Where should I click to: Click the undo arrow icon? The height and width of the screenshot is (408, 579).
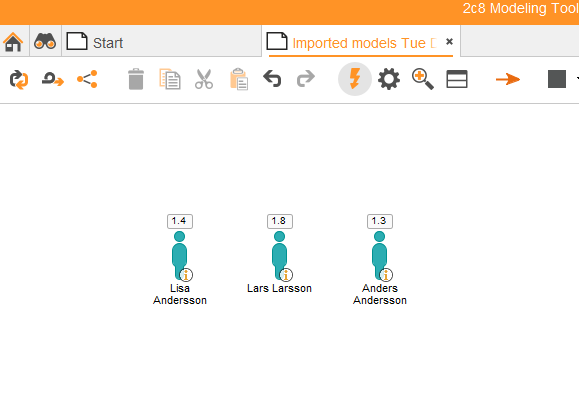272,79
